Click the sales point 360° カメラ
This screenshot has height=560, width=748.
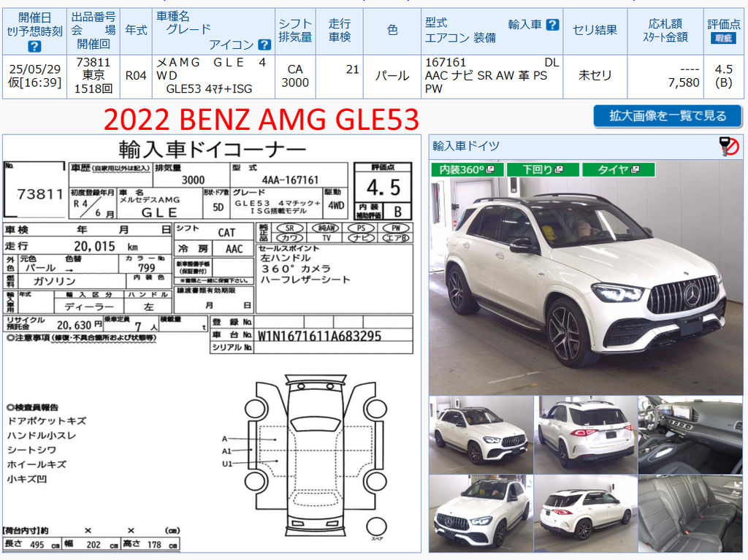(x=296, y=269)
